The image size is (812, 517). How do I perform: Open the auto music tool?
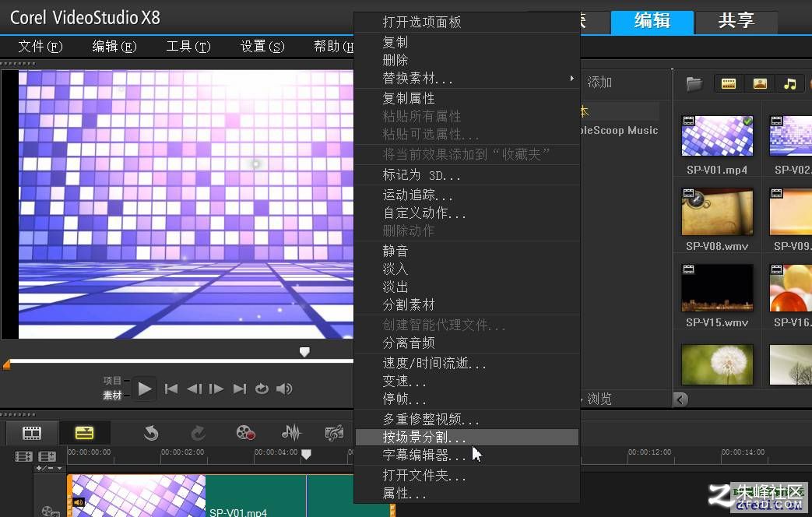point(335,433)
